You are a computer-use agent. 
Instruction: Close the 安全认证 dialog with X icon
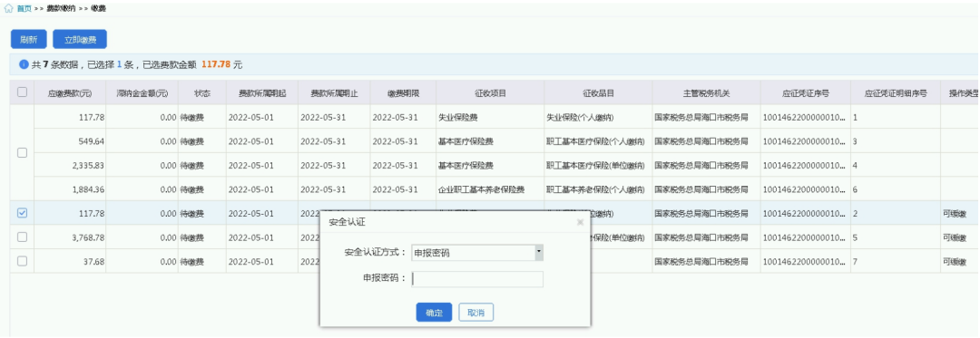(x=580, y=221)
